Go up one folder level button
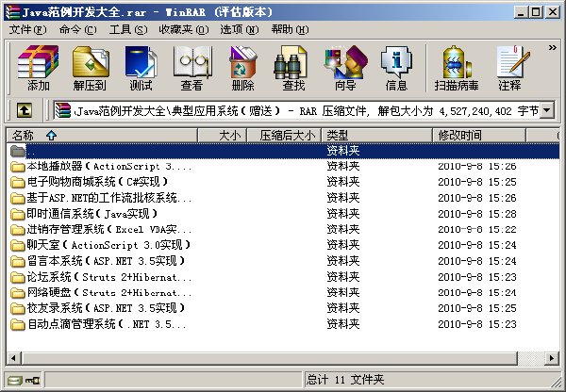The image size is (566, 392). coord(25,110)
